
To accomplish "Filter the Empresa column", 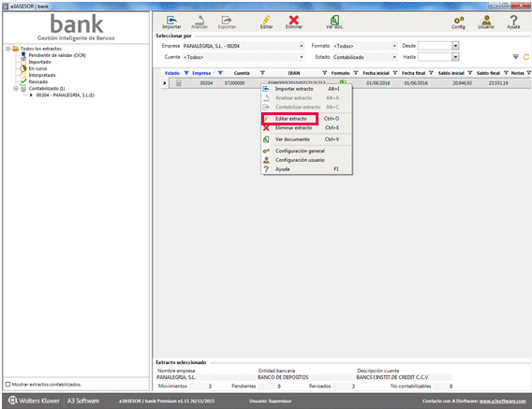I will (x=220, y=73).
